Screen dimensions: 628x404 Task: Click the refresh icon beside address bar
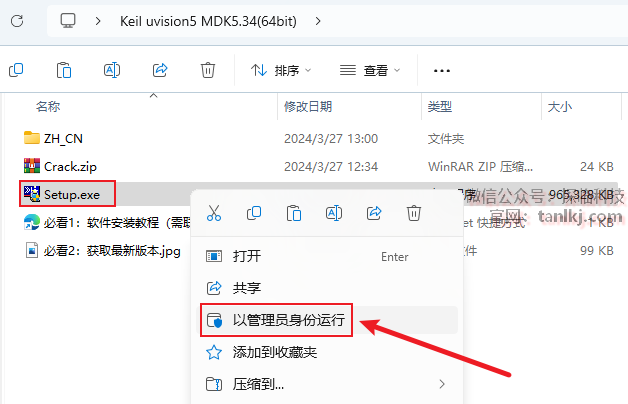coord(17,21)
